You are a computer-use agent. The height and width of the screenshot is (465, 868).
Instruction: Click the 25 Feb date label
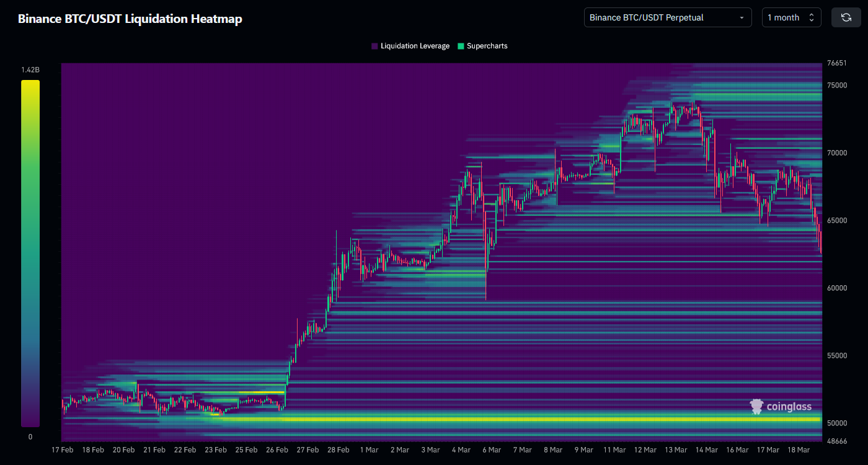pos(246,450)
